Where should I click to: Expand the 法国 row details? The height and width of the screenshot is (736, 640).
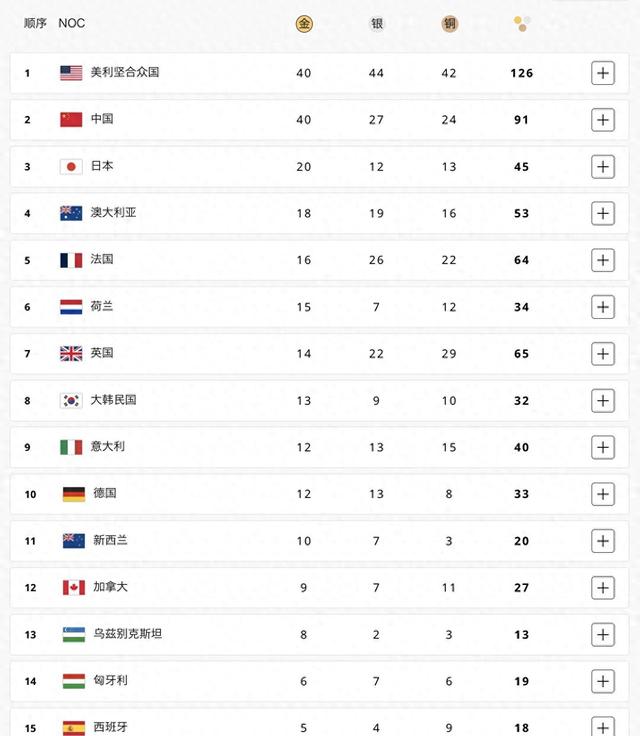[602, 260]
